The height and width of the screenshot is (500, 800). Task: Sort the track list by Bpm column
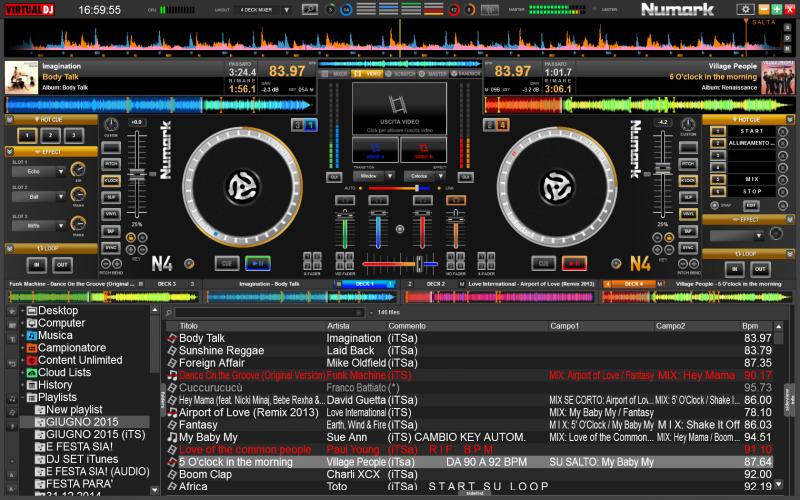(x=750, y=326)
